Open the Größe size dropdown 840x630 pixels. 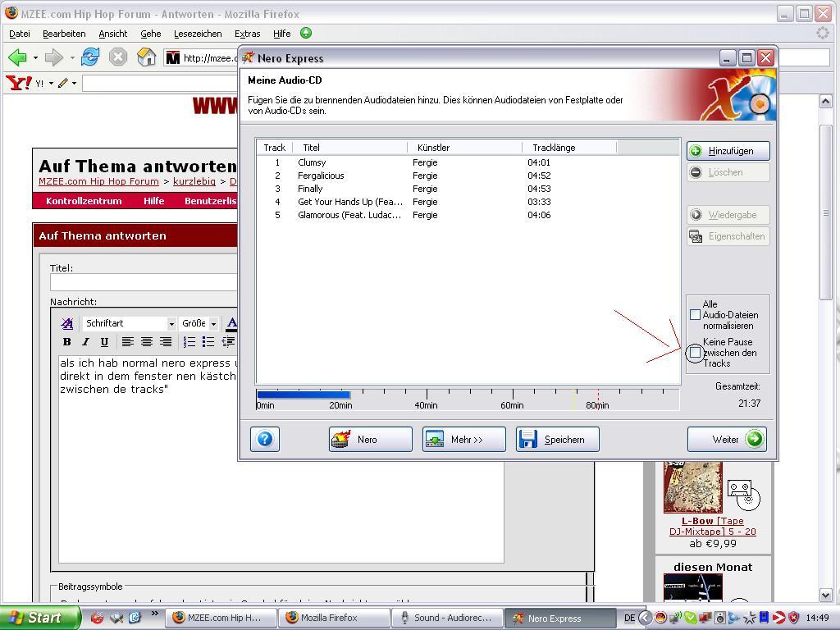pos(199,323)
